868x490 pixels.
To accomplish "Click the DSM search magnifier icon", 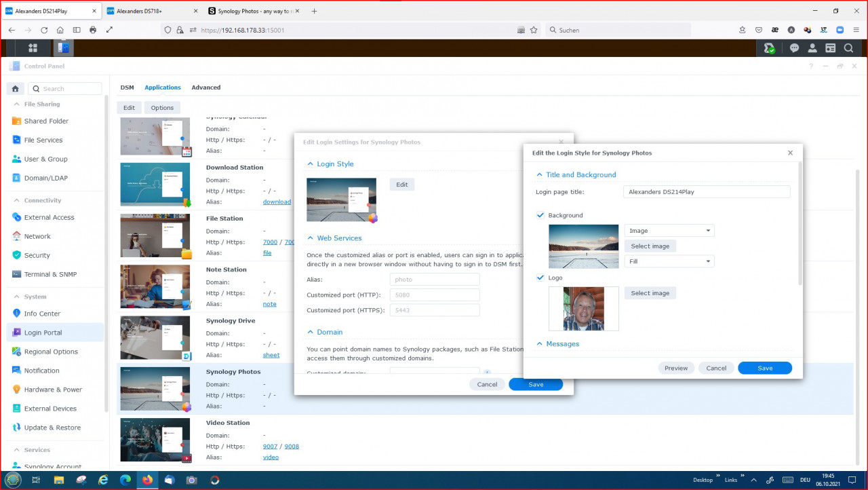I will 848,48.
